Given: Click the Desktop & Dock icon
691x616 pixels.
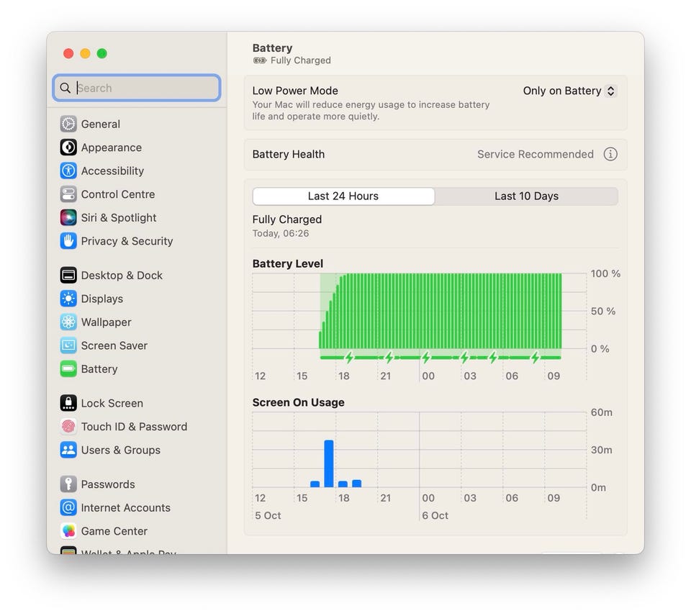Looking at the screenshot, I should coord(68,275).
